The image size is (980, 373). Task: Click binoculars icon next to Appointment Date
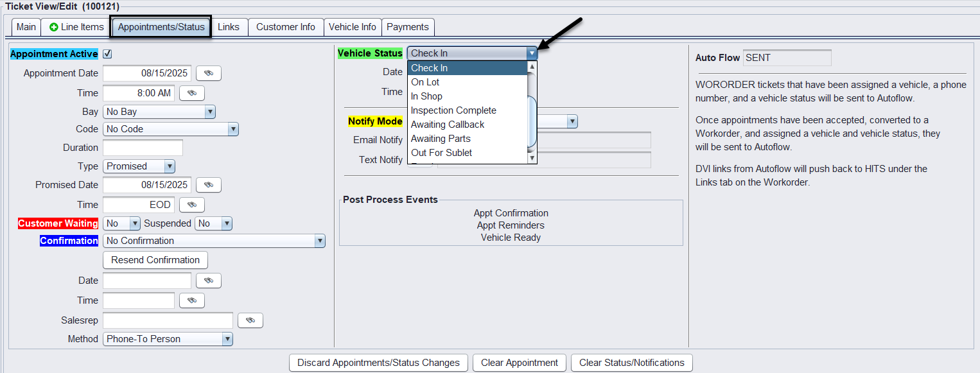tap(208, 73)
